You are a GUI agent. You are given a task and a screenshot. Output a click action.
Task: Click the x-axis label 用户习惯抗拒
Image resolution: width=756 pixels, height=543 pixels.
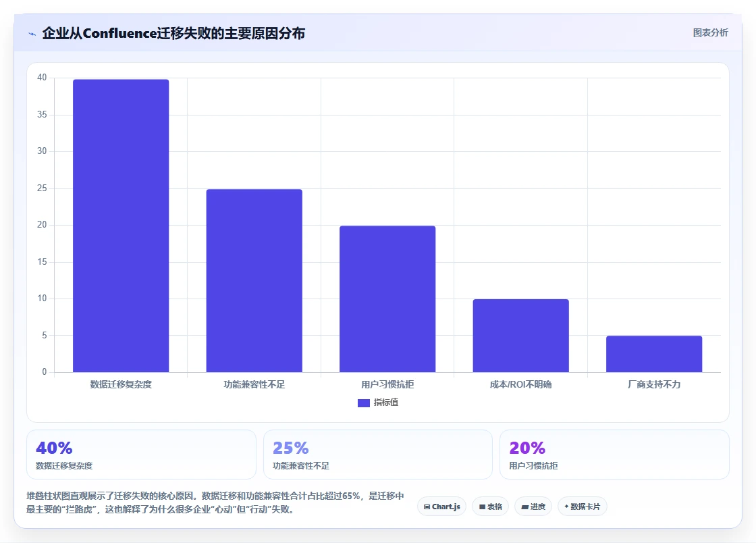pyautogui.click(x=387, y=384)
